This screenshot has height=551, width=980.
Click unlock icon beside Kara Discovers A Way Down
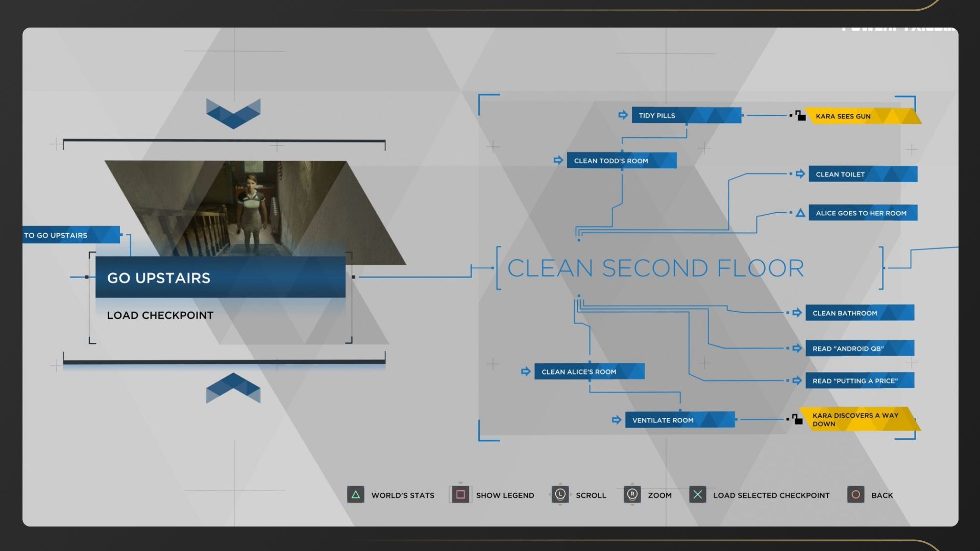[x=797, y=419]
